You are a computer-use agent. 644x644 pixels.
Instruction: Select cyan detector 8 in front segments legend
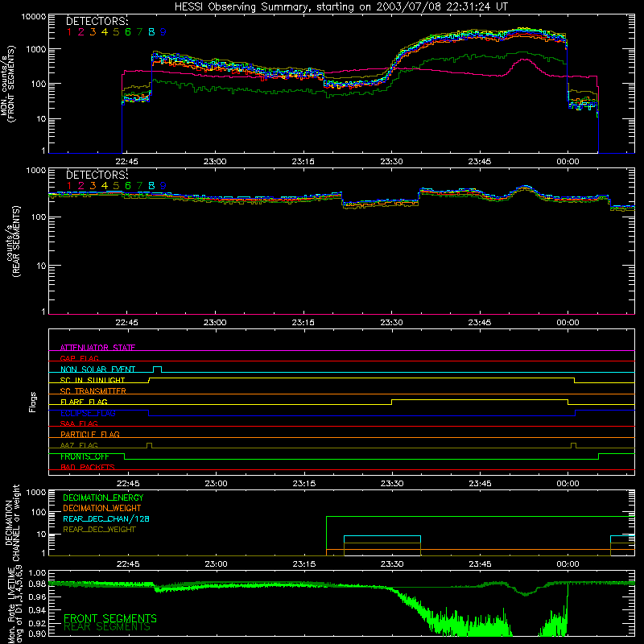point(151,32)
